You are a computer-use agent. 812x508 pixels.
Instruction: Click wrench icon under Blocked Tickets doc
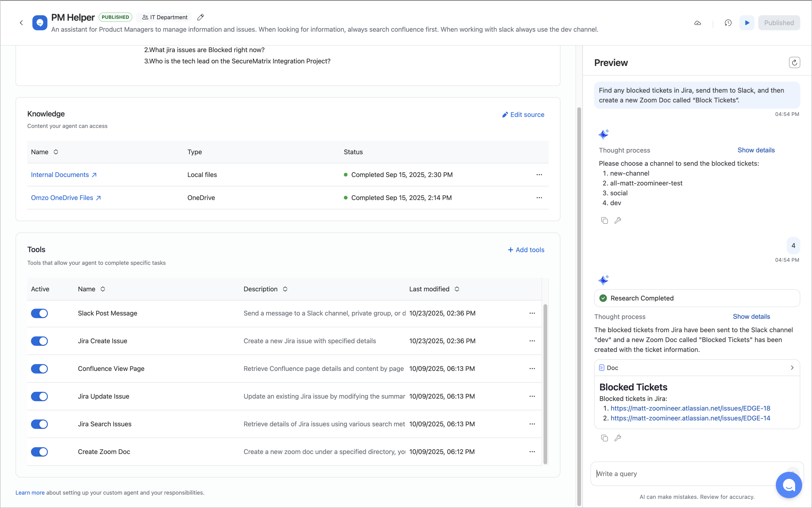[618, 438]
